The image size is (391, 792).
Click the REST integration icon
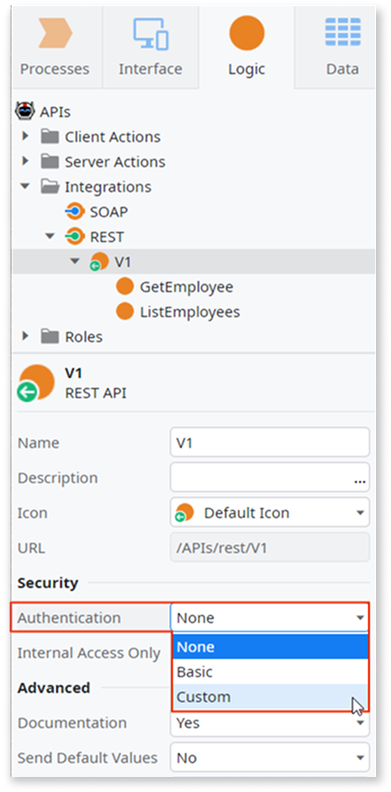[75, 236]
